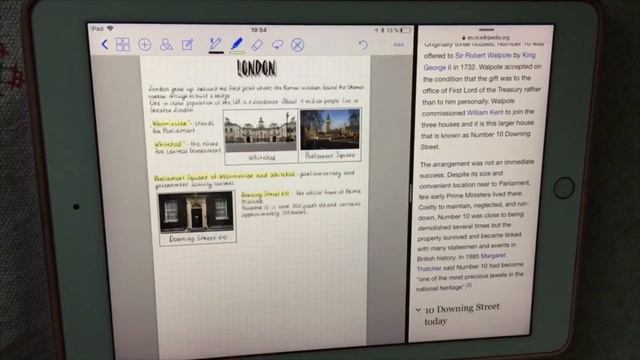The height and width of the screenshot is (360, 640).
Task: Select the Whitehall photo in the note
Action: 261,131
